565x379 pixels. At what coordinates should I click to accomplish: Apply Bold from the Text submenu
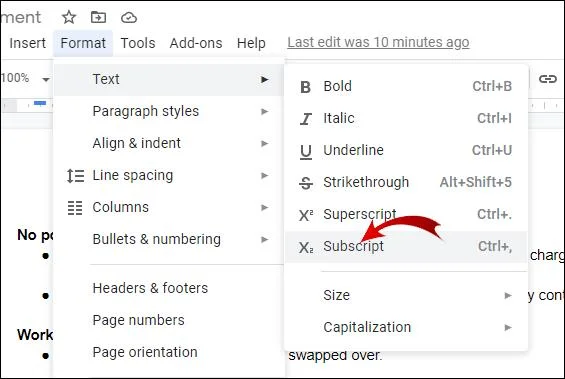[x=406, y=86]
